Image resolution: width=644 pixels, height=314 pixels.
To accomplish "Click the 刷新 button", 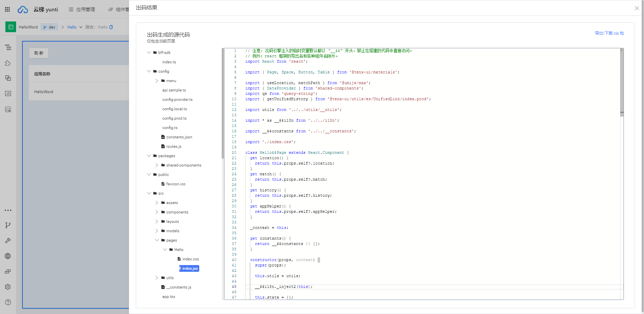I will tap(39, 53).
